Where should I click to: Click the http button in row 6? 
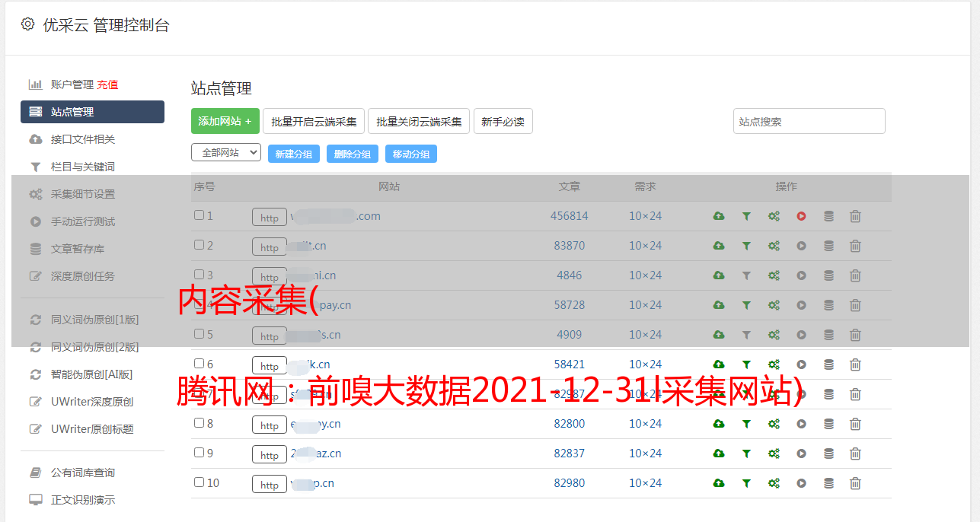270,366
